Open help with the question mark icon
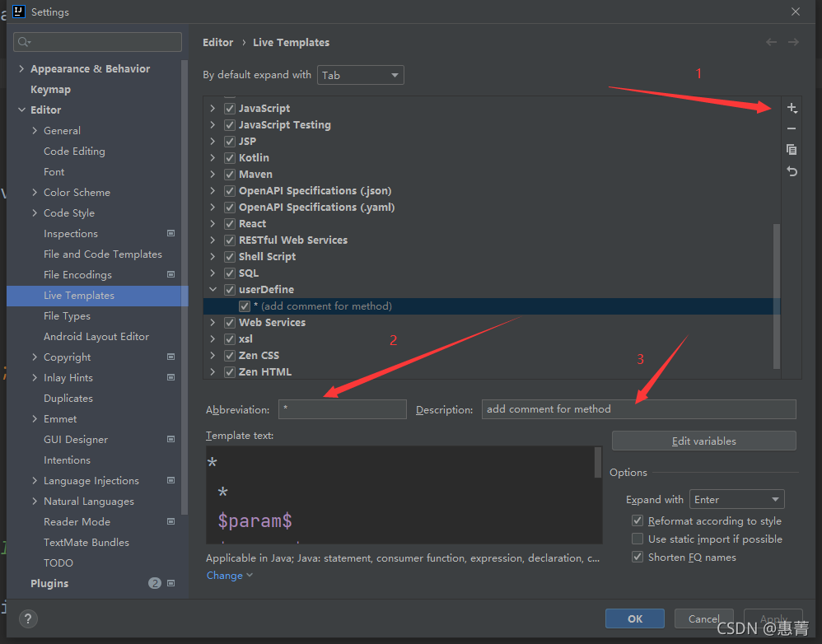This screenshot has width=822, height=644. (28, 618)
